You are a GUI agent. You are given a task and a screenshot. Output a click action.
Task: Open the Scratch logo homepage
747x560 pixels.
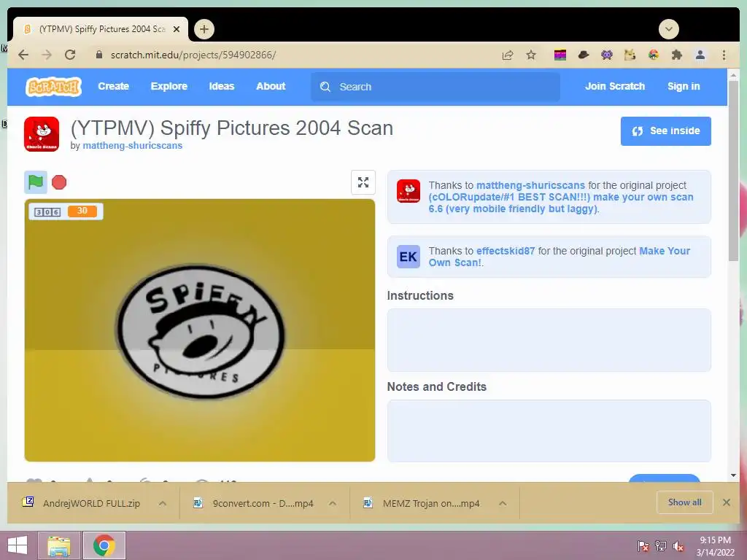point(53,87)
